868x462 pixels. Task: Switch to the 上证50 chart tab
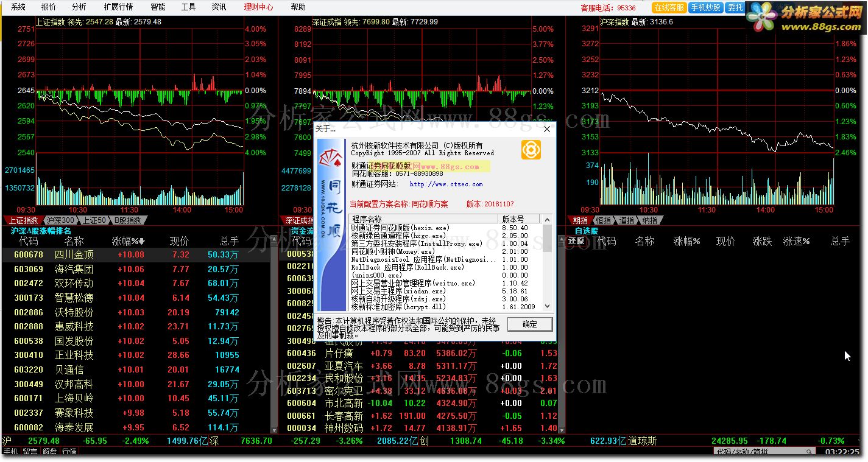pos(94,220)
